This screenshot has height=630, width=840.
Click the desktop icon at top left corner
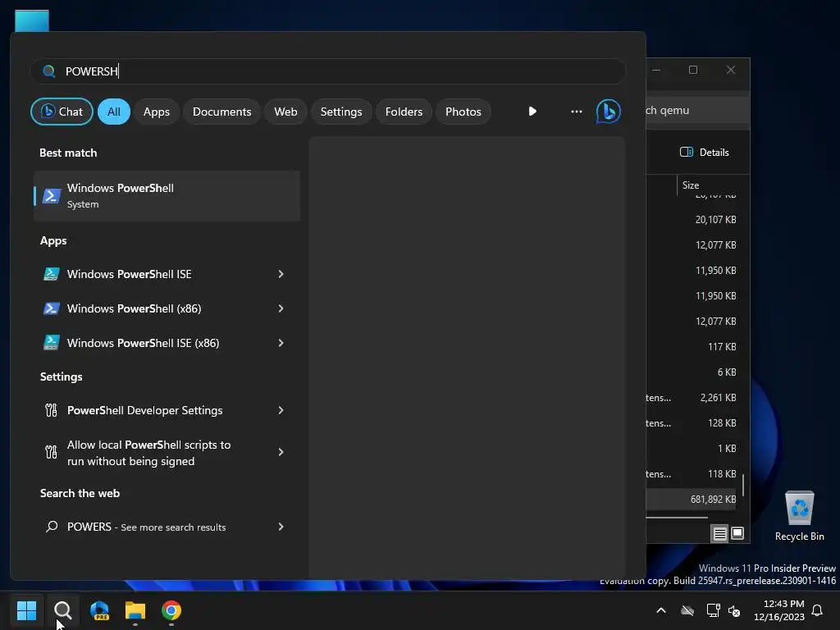pos(32,21)
